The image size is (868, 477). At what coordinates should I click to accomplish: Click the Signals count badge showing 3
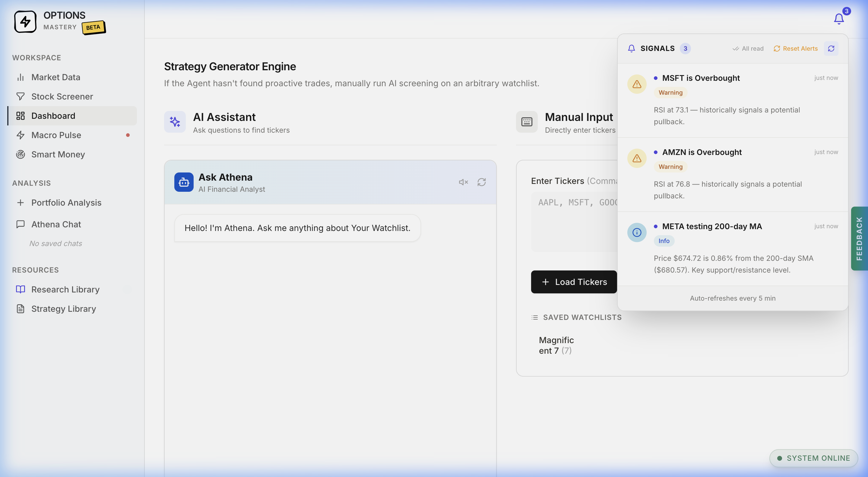(685, 49)
